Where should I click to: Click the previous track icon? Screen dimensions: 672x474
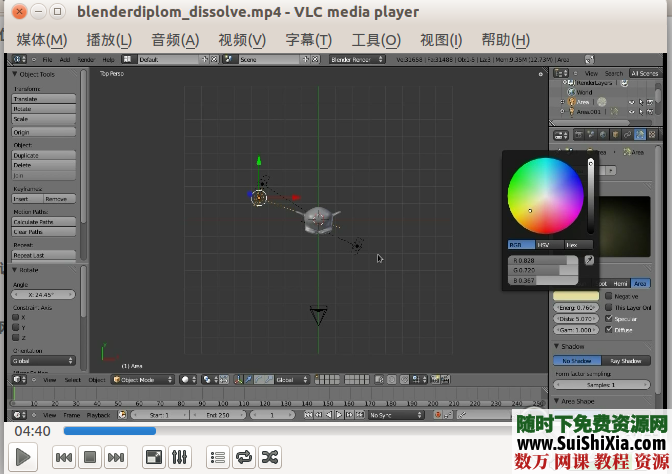[x=63, y=457]
